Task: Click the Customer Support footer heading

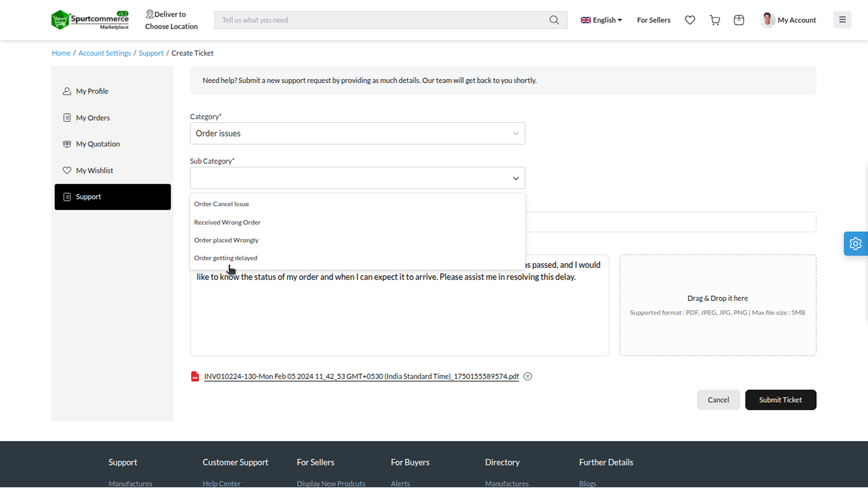Action: click(235, 462)
